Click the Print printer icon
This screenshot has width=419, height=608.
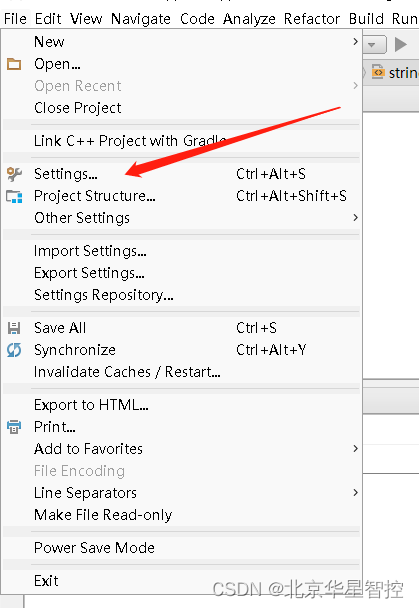pos(14,427)
